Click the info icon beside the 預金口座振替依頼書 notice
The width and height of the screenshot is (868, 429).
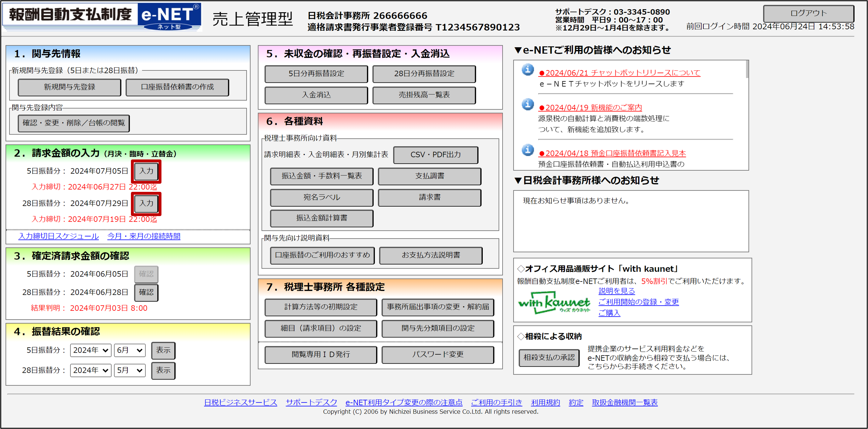point(528,150)
